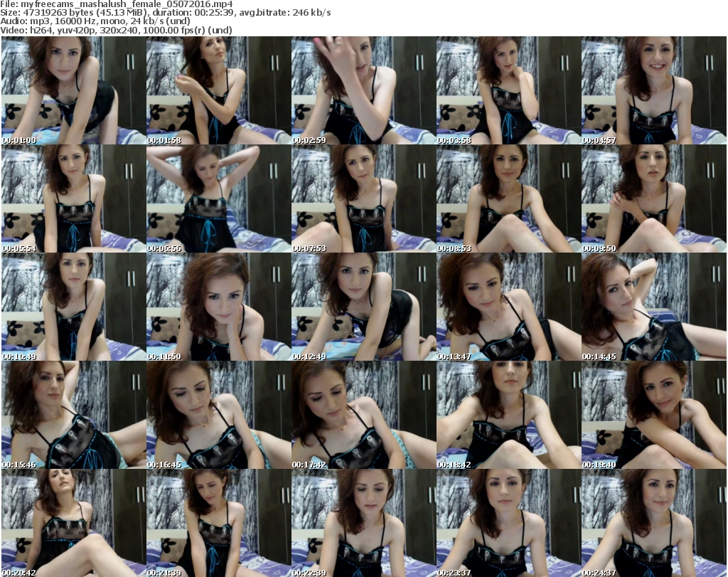
Task: Click the frame timestamped 00:05:54
Action: pyautogui.click(x=74, y=198)
